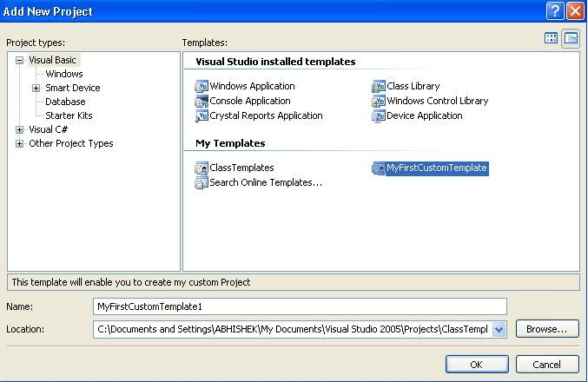Select the ClassTemplates custom template icon
The image size is (588, 382).
(202, 168)
